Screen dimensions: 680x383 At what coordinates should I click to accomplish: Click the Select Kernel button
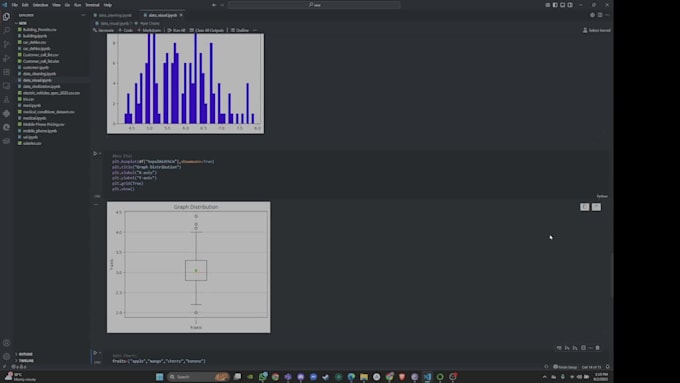coord(597,30)
